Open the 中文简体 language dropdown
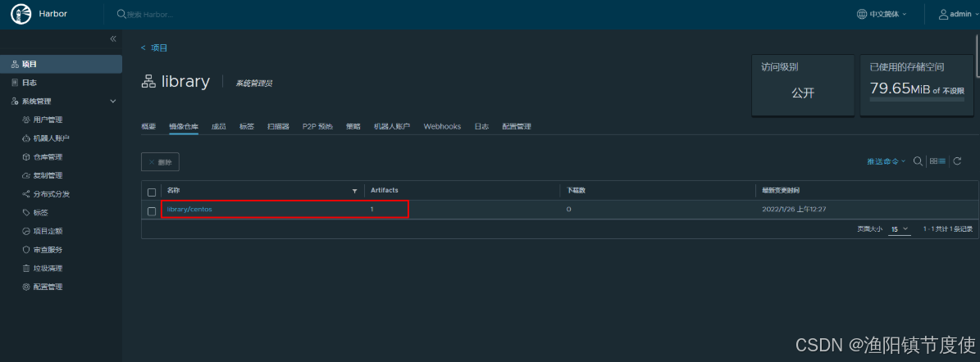This screenshot has height=362, width=980. (888, 14)
